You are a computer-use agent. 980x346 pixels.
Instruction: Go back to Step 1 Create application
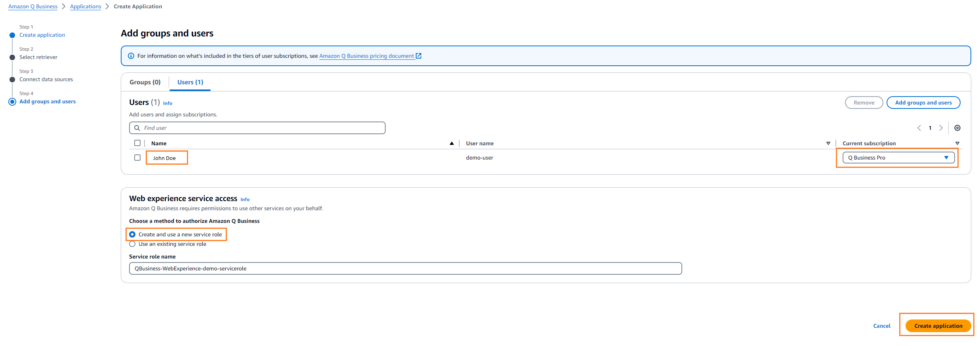coord(42,35)
